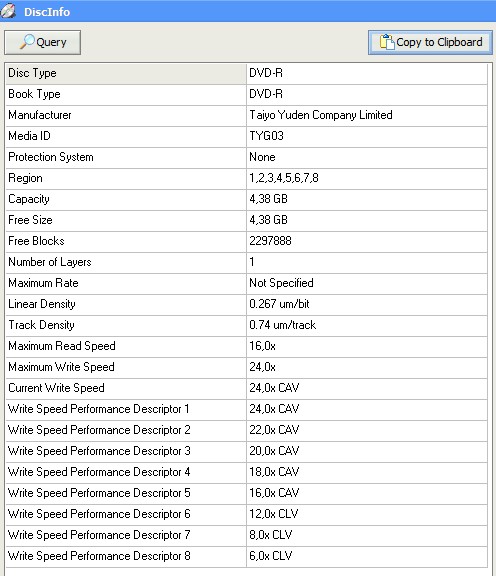Click the DiscInfo disc icon in title bar

coord(8,11)
